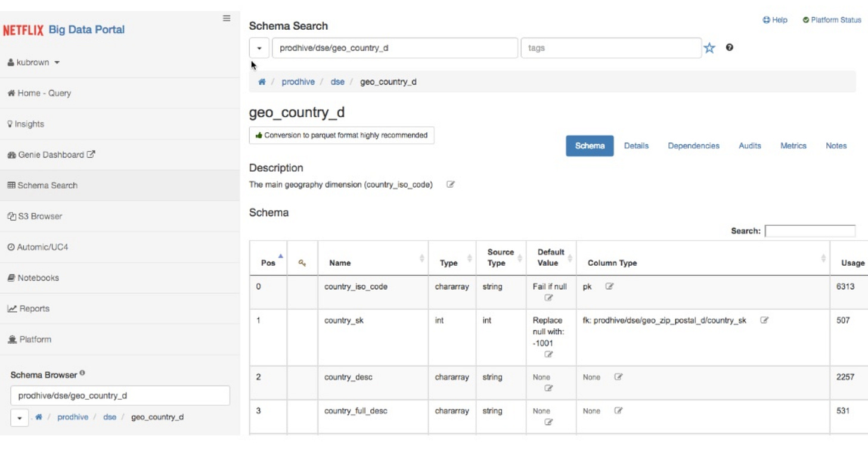Click dse in Schema Browser breadcrumb
The width and height of the screenshot is (868, 466).
[110, 417]
